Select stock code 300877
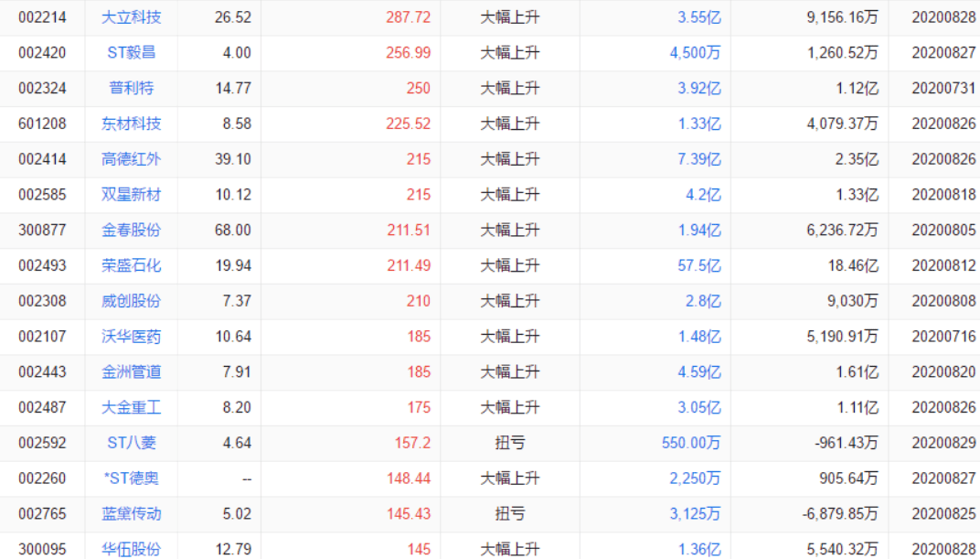This screenshot has width=980, height=559. pos(42,231)
